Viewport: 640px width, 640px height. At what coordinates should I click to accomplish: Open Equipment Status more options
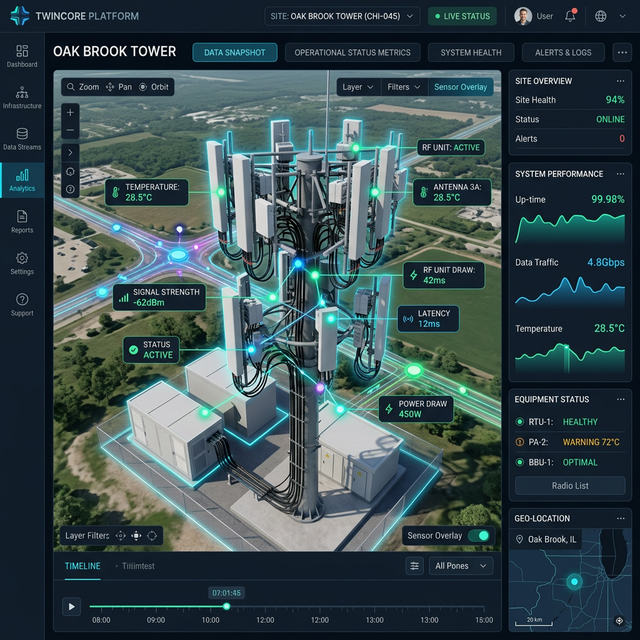tap(620, 399)
